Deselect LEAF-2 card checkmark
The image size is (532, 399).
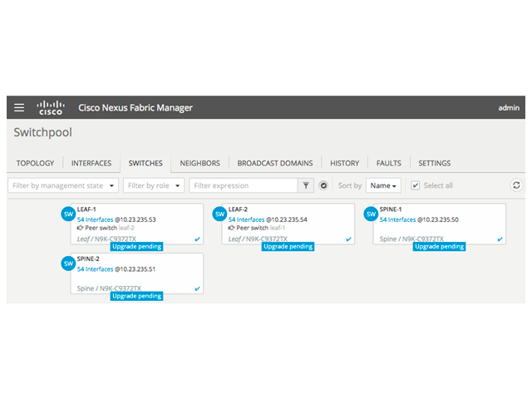pos(348,239)
